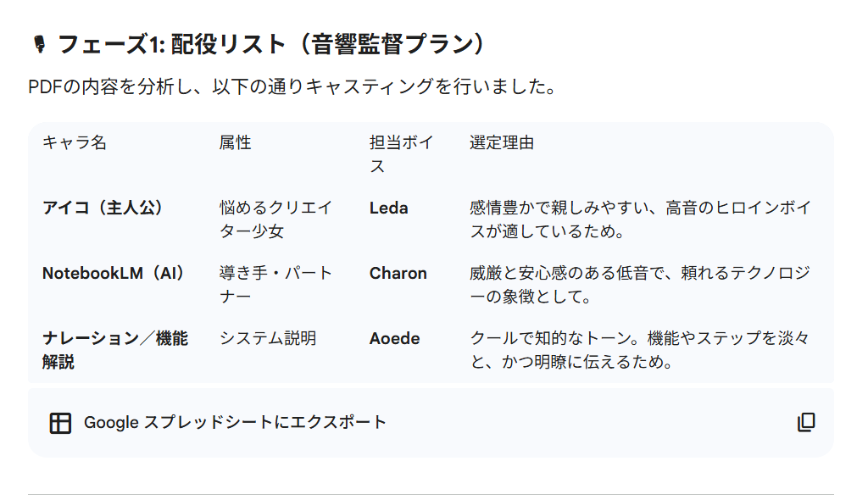868x500 pixels.
Task: Click the Google Sheets export table icon
Action: [60, 423]
